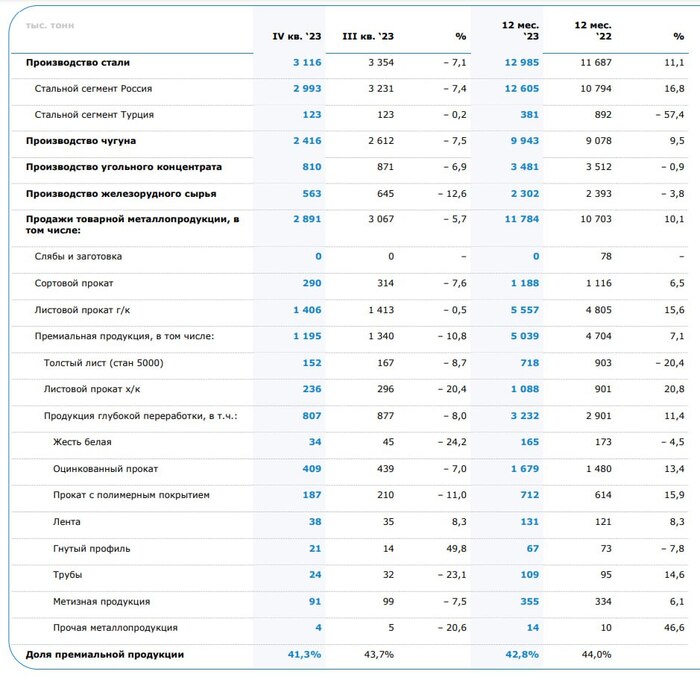
Task: Click the 'Производство чугуна' row label
Action: pos(81,141)
